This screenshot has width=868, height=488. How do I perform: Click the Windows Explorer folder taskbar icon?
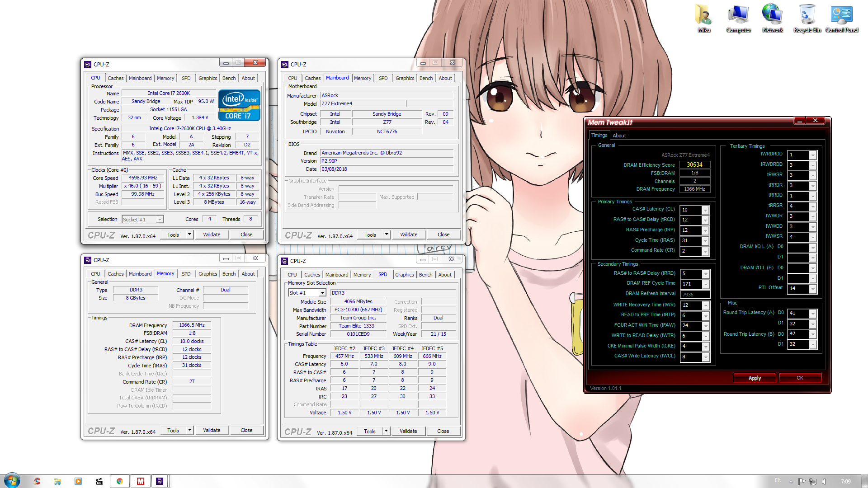click(x=57, y=481)
